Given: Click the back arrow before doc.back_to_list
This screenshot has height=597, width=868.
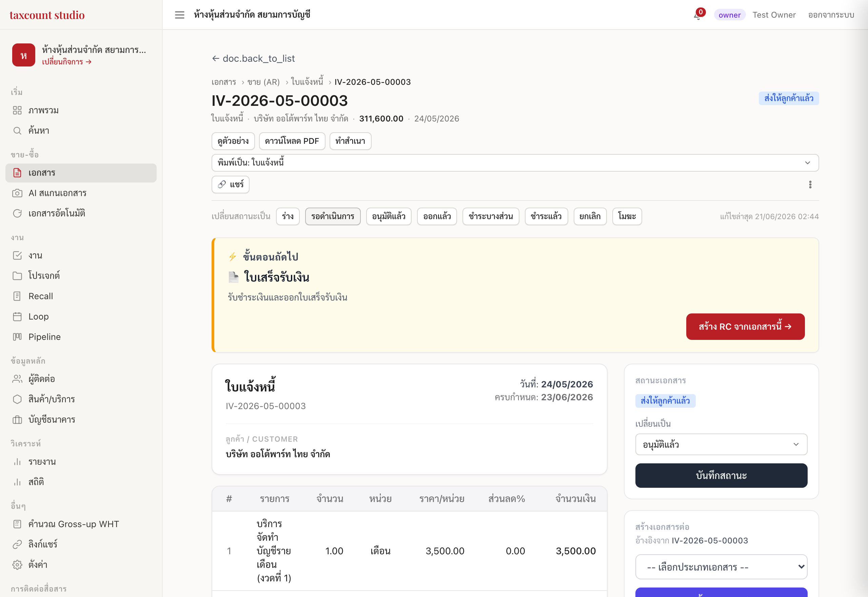Looking at the screenshot, I should pyautogui.click(x=216, y=58).
